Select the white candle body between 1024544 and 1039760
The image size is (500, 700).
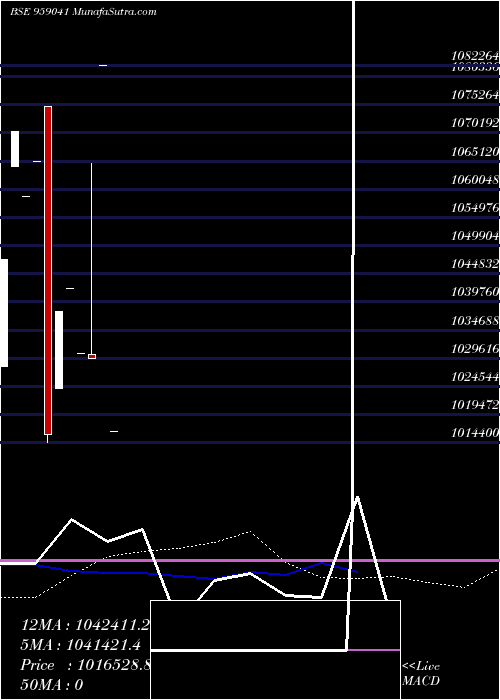coord(59,350)
